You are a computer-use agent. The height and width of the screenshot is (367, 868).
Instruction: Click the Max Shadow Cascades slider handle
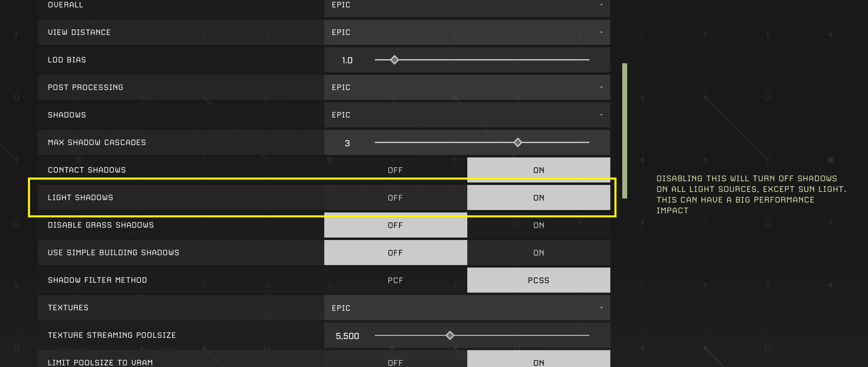click(518, 143)
